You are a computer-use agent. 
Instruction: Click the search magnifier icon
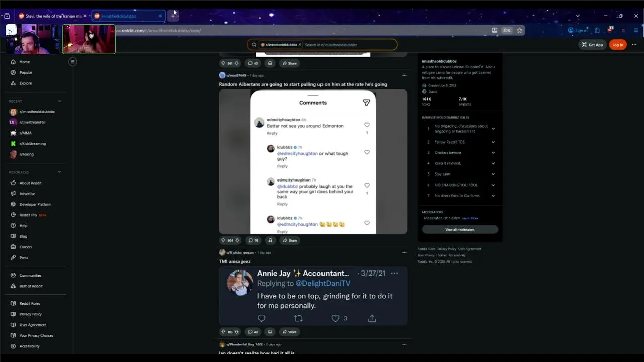pyautogui.click(x=254, y=45)
